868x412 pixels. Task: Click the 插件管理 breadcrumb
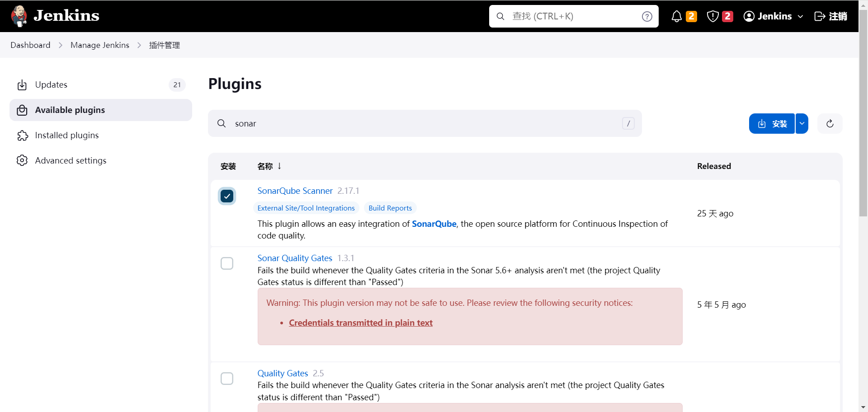point(165,45)
